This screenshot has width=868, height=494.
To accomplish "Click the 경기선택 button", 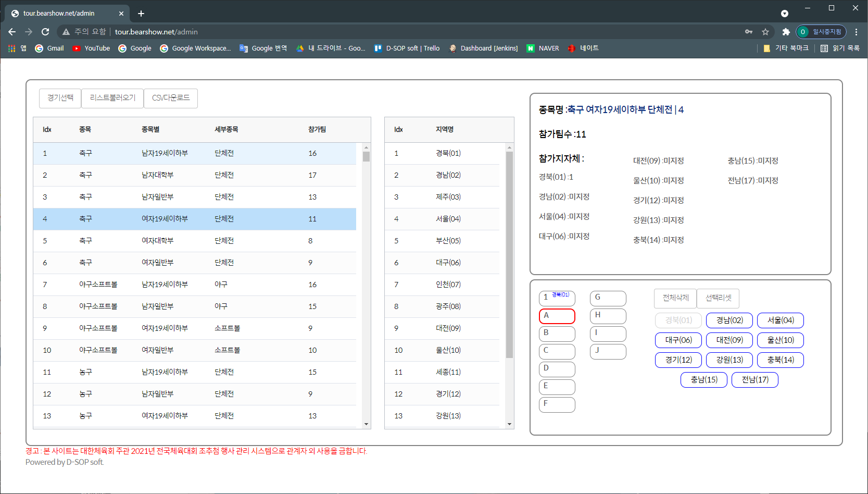I will tap(60, 98).
